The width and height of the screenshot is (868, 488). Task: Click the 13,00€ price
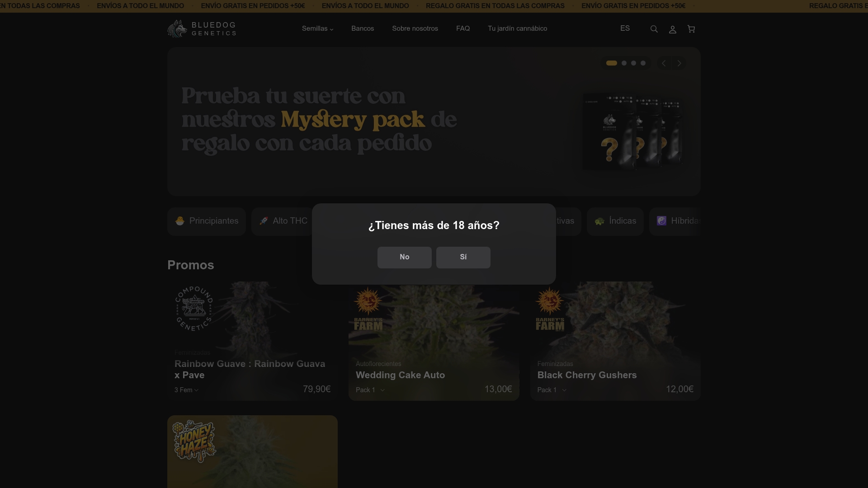(498, 389)
